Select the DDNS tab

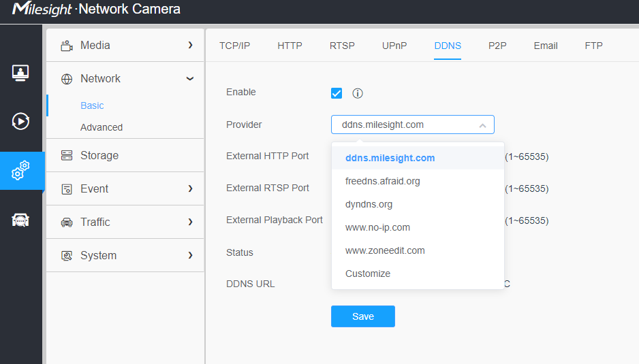(x=448, y=46)
